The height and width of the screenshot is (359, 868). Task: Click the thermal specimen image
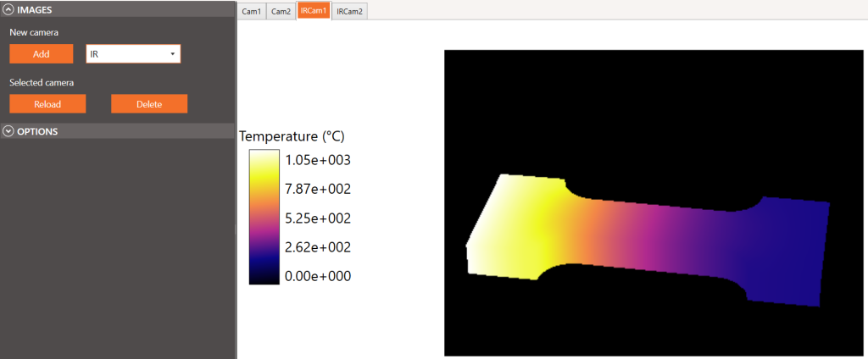click(x=654, y=202)
